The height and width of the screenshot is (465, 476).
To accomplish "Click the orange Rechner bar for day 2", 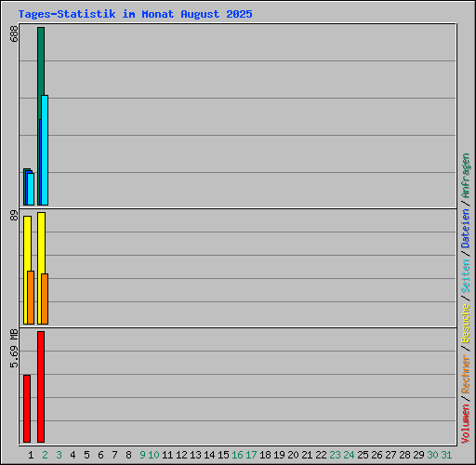I will (x=45, y=299).
